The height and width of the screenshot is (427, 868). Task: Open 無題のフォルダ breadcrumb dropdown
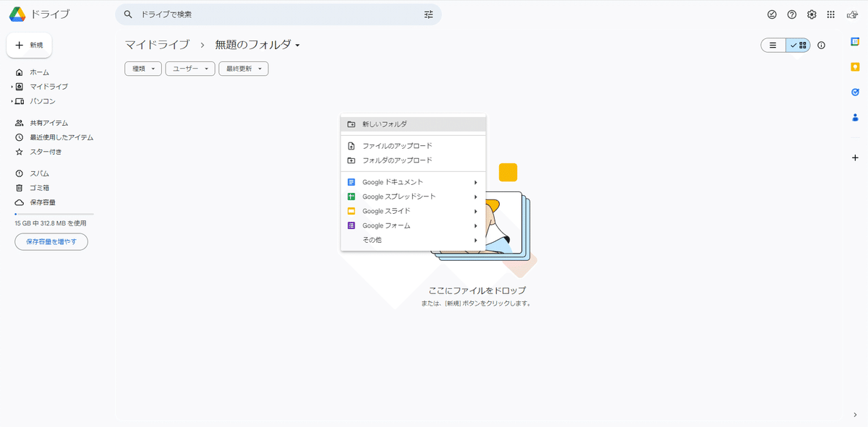pos(258,45)
